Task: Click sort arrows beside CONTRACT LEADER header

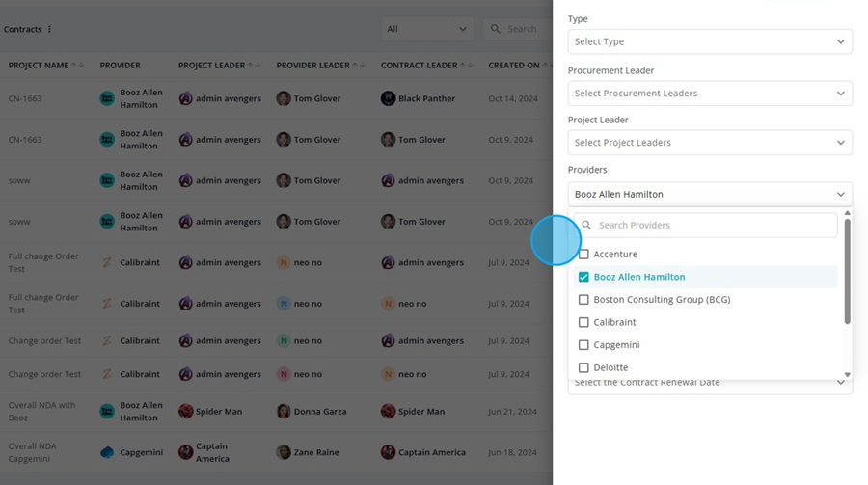Action: [x=467, y=66]
